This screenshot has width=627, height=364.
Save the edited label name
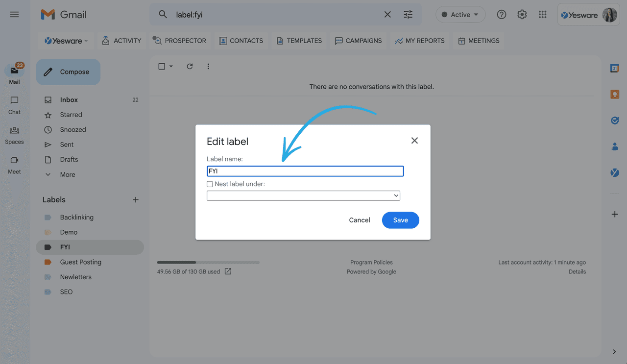click(400, 220)
